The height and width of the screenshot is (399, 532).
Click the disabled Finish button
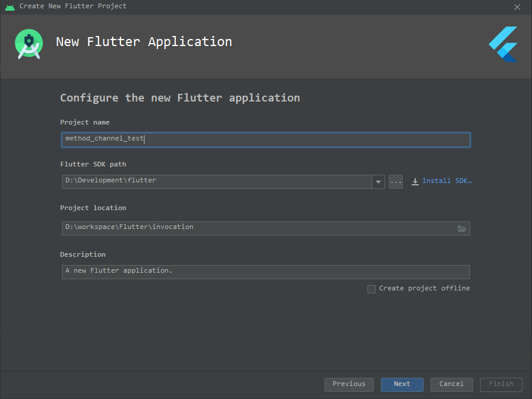pyautogui.click(x=501, y=384)
